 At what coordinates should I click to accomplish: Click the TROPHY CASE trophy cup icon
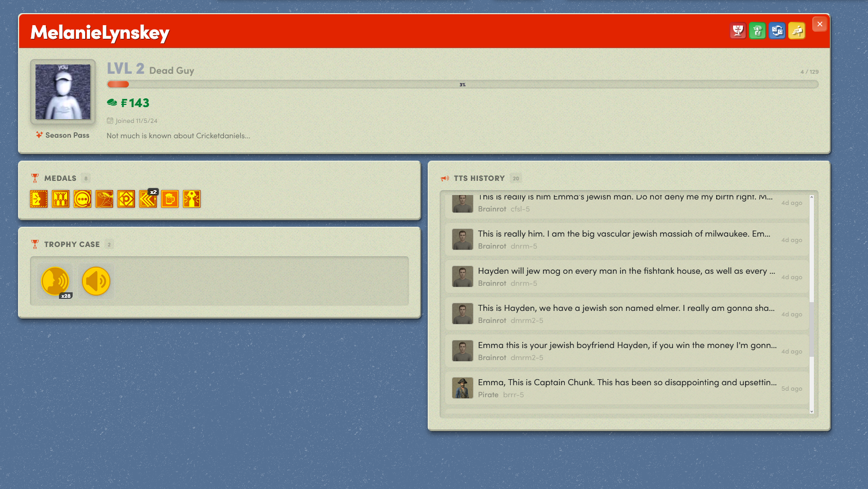click(x=35, y=244)
